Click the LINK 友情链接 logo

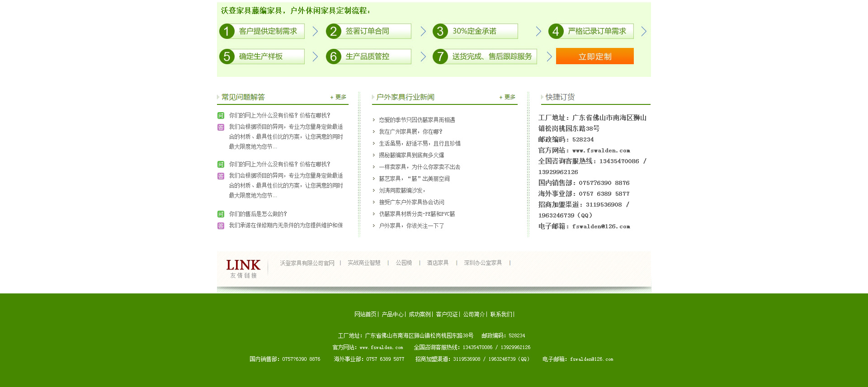pyautogui.click(x=243, y=268)
